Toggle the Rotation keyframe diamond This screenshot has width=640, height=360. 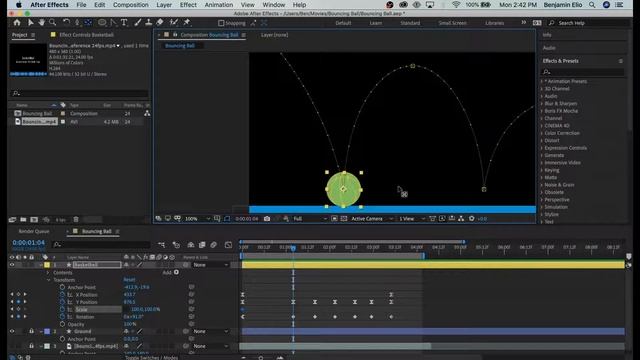click(x=18, y=317)
